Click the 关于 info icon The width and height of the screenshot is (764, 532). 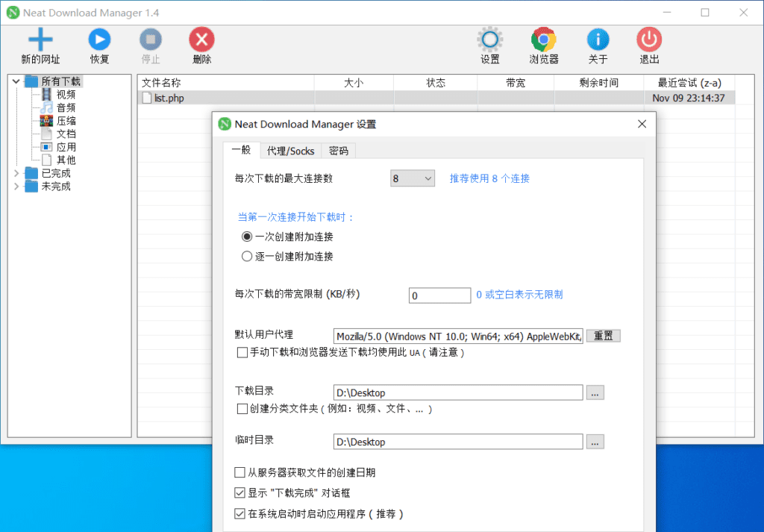coord(598,40)
